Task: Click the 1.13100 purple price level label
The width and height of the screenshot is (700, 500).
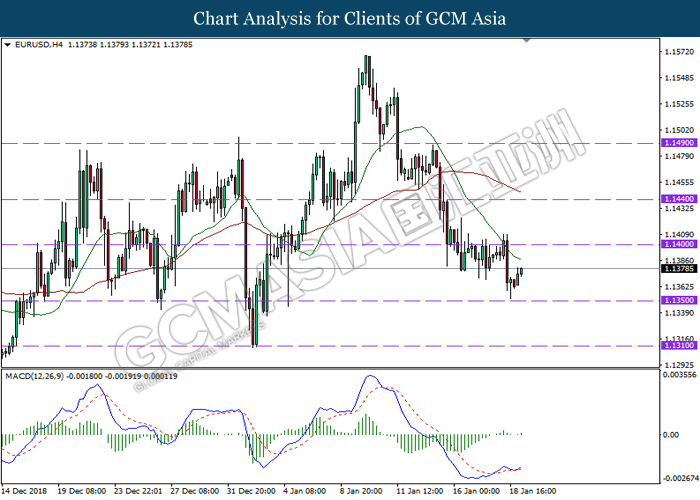Action: [679, 346]
